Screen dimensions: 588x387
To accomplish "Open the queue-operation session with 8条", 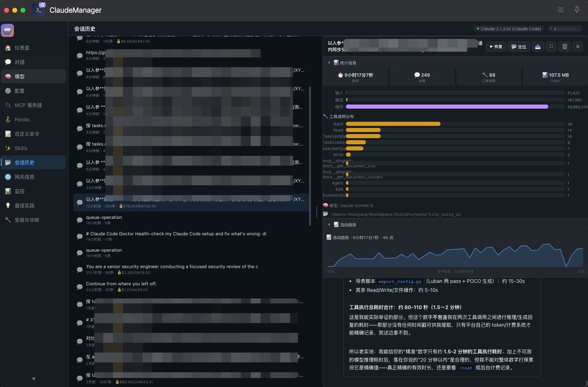I will (191, 253).
